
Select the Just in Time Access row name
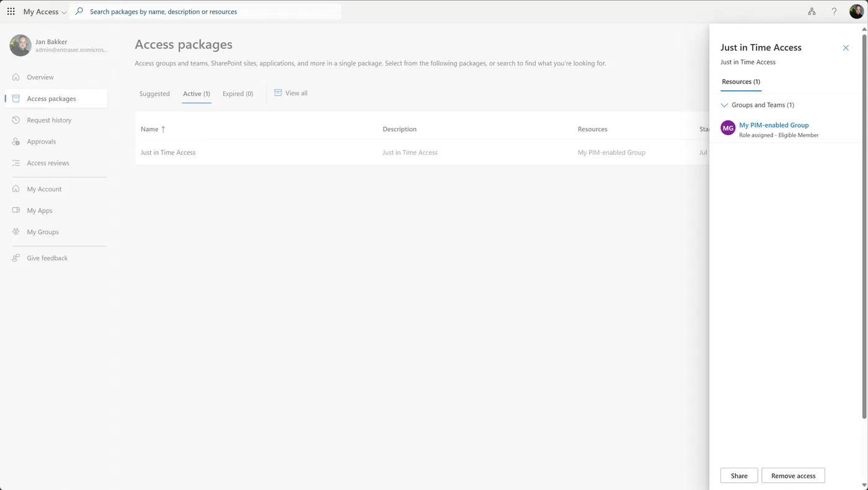[168, 152]
